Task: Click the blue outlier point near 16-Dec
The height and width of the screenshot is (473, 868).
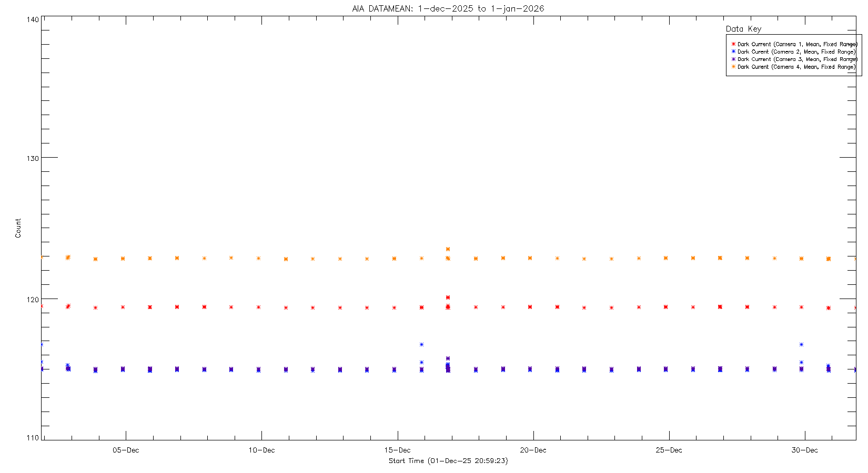Action: click(421, 345)
